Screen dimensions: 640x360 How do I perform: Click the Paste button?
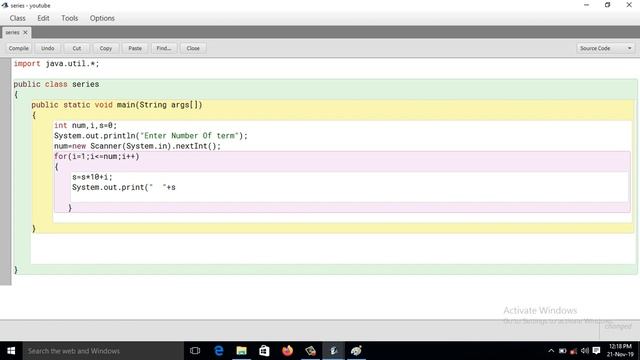[135, 48]
